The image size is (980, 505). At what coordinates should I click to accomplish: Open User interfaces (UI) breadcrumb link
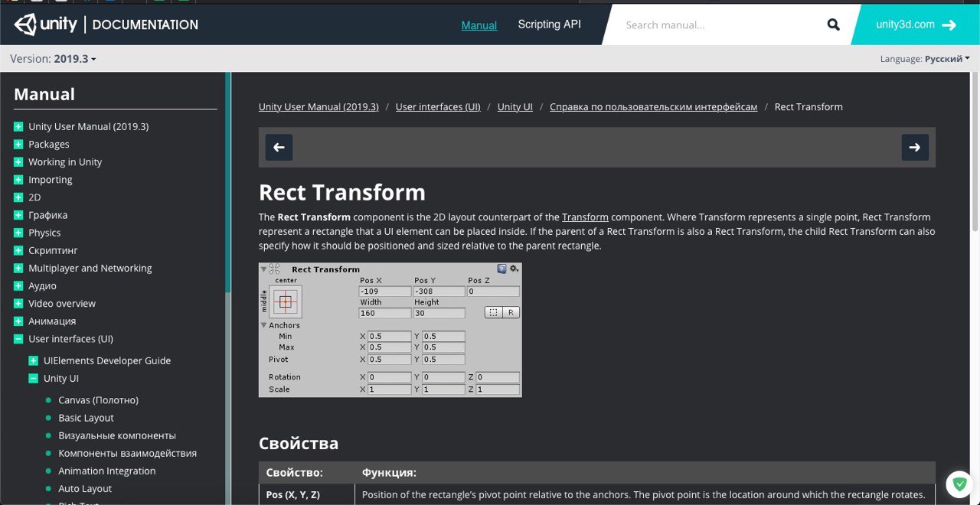(438, 107)
